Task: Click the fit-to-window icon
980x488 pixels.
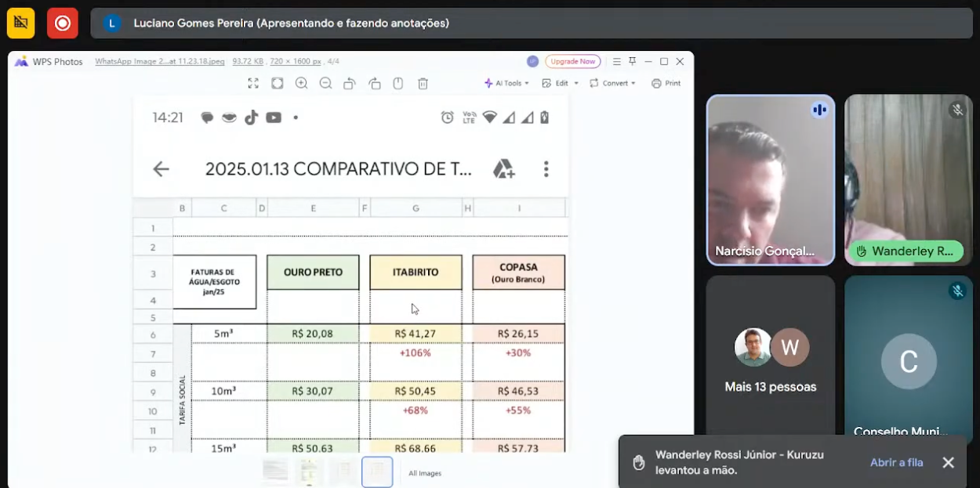Action: 278,83
